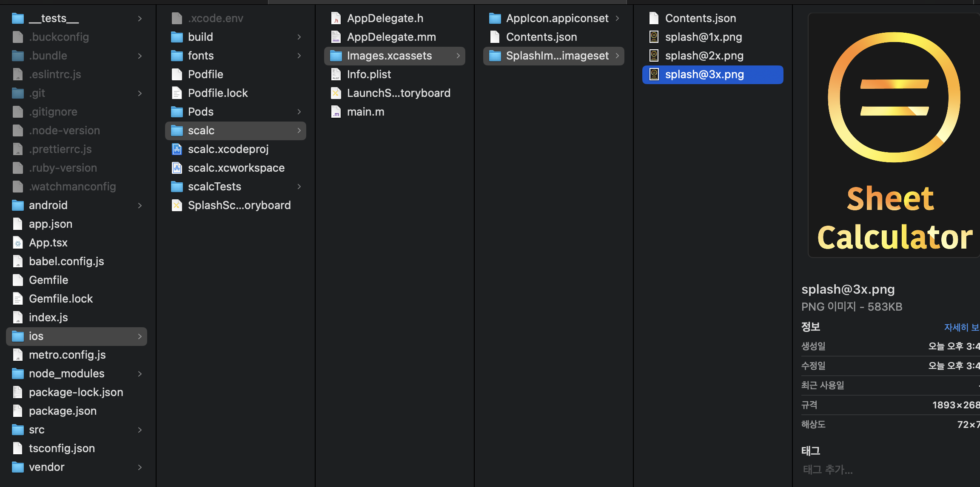Image resolution: width=980 pixels, height=487 pixels.
Task: Click the scalc.xcworkspace workspace icon
Action: [177, 168]
